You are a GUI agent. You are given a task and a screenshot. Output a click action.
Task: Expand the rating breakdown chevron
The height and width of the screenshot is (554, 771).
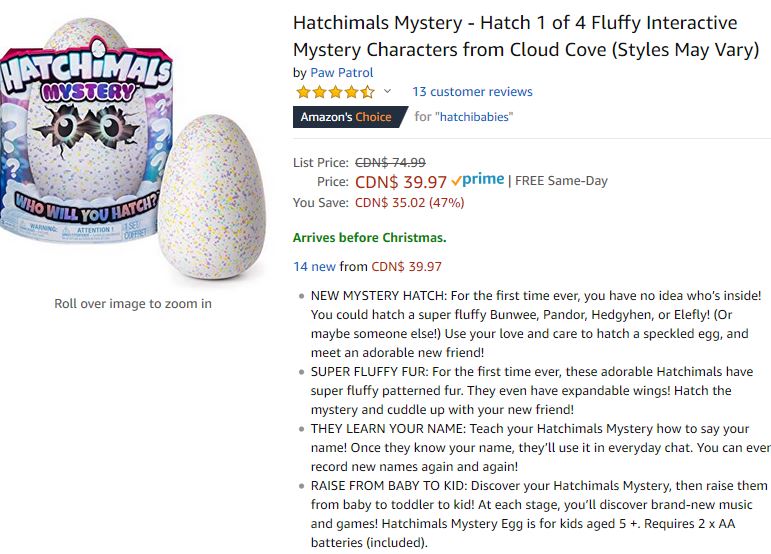[387, 91]
